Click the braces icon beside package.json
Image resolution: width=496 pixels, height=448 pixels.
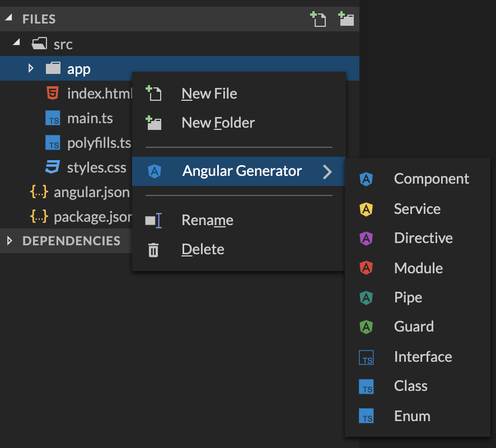point(39,216)
